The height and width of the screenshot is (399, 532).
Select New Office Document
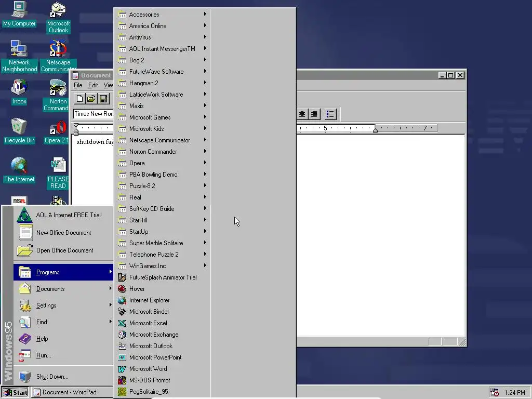[x=63, y=232]
